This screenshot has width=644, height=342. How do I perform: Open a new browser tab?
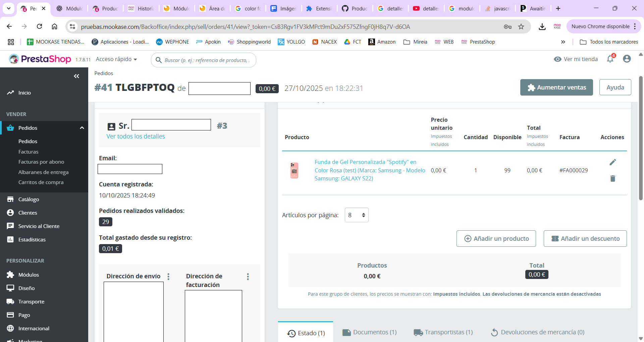[x=558, y=8]
